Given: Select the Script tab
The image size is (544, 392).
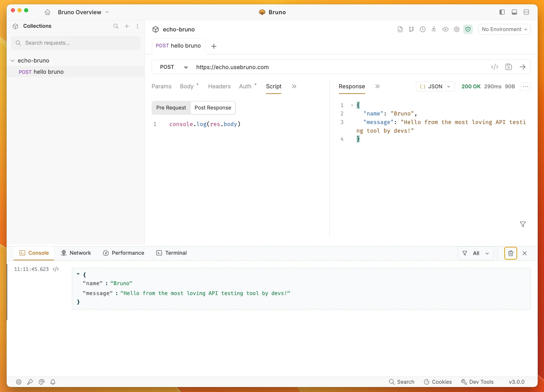Looking at the screenshot, I should [x=274, y=86].
